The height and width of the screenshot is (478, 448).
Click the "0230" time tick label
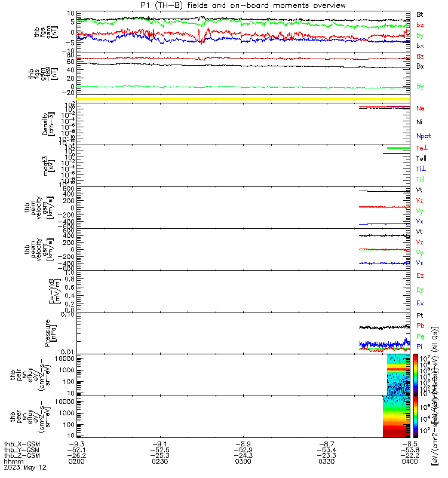[x=160, y=461]
